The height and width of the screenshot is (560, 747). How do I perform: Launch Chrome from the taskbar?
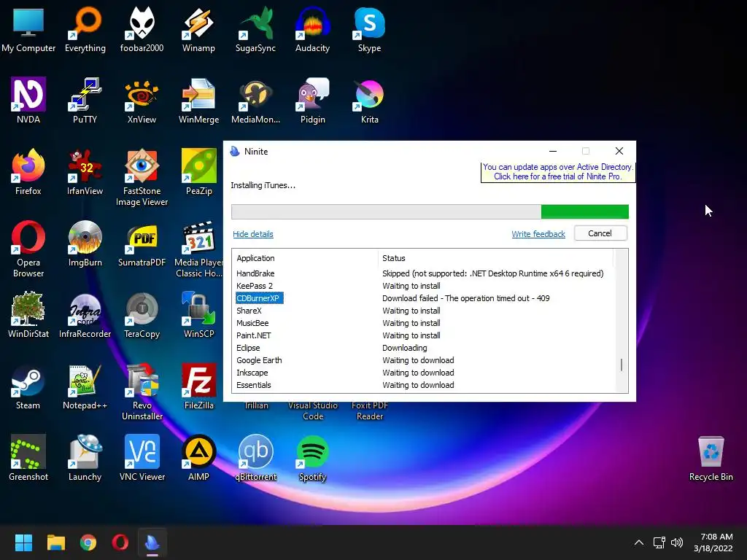point(88,542)
